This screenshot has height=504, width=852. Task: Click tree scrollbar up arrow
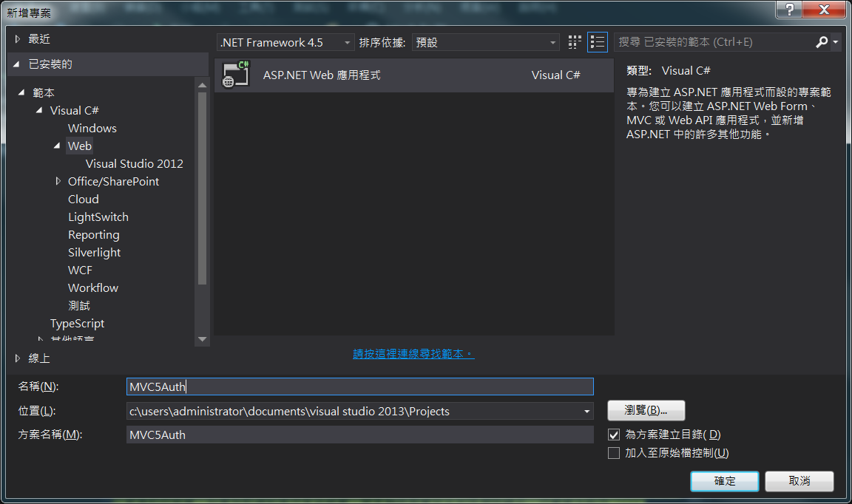pos(202,85)
